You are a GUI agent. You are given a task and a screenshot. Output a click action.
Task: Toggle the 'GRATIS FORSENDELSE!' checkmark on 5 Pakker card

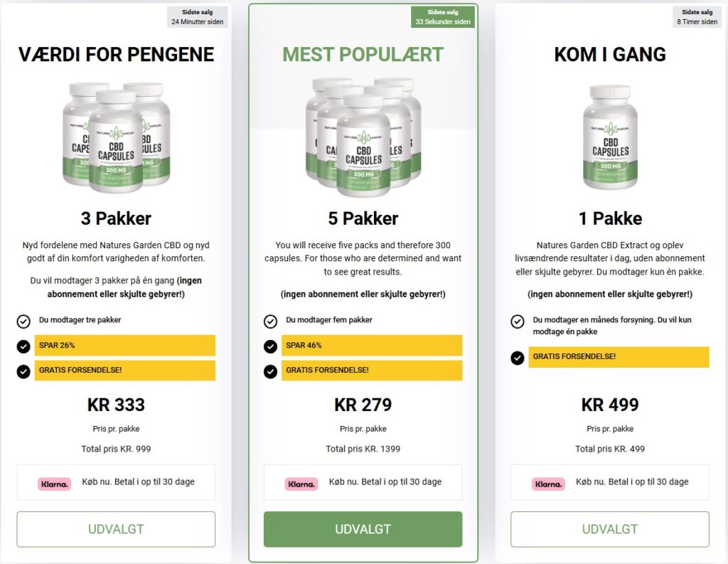pyautogui.click(x=270, y=370)
